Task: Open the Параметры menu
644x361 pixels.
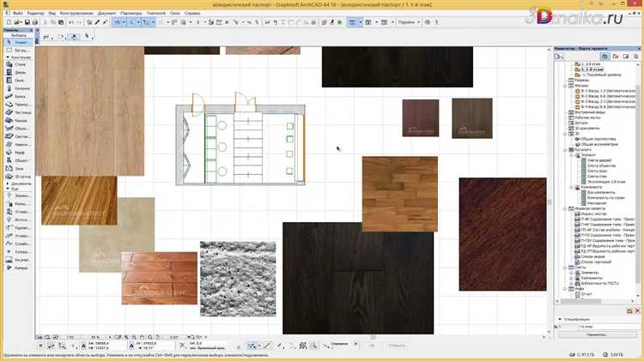Action: coord(131,13)
